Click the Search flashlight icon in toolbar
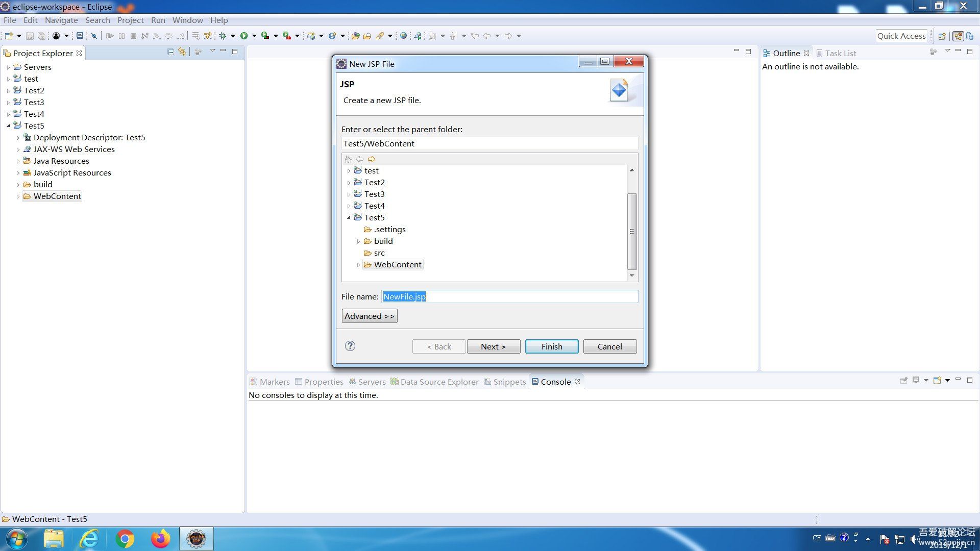Screen dimensions: 980x551 pos(380,36)
